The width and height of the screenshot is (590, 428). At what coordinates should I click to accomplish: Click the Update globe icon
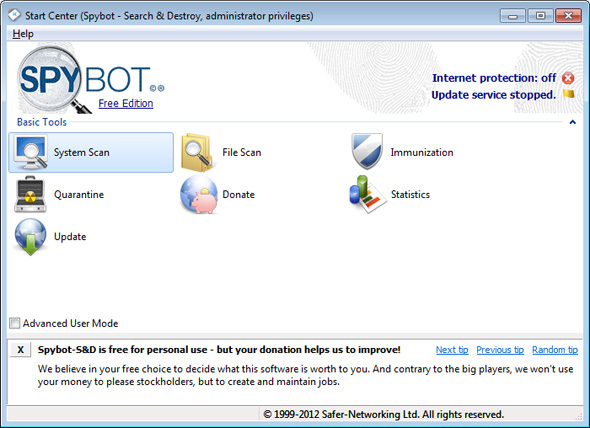pyautogui.click(x=30, y=237)
